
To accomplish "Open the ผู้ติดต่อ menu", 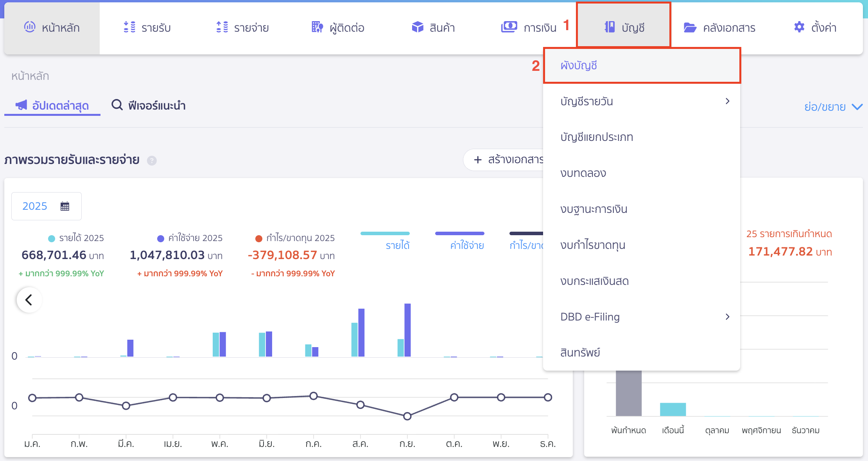I will click(338, 28).
